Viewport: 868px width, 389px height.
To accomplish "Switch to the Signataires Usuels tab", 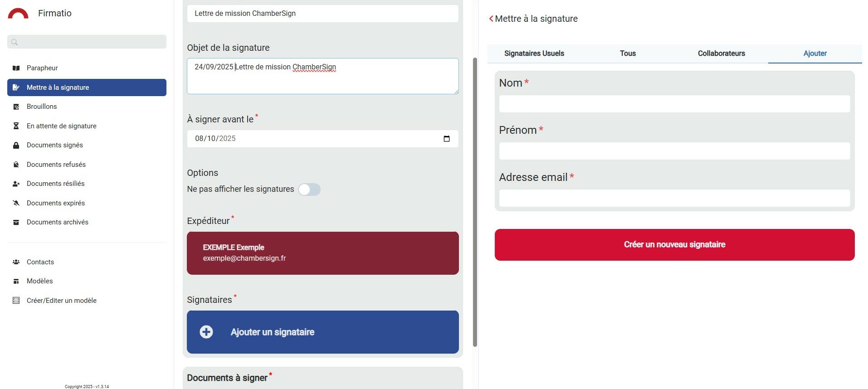I will pos(534,53).
